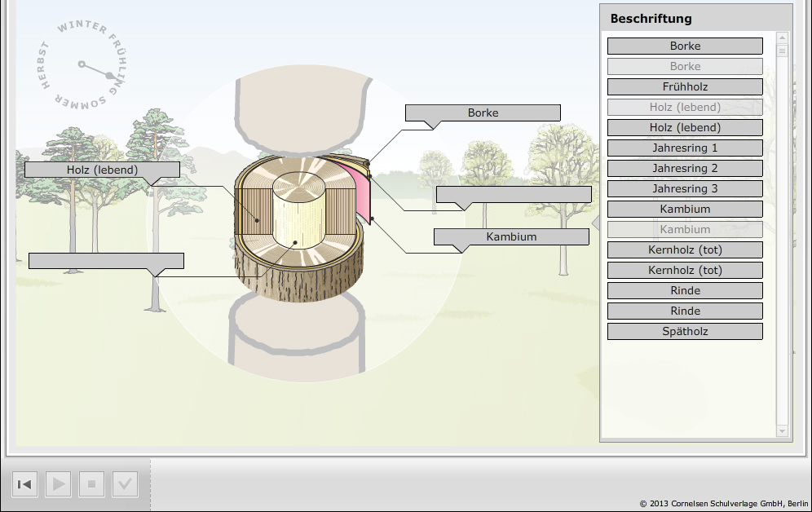Click the placed Borke label in the diagram

(483, 113)
